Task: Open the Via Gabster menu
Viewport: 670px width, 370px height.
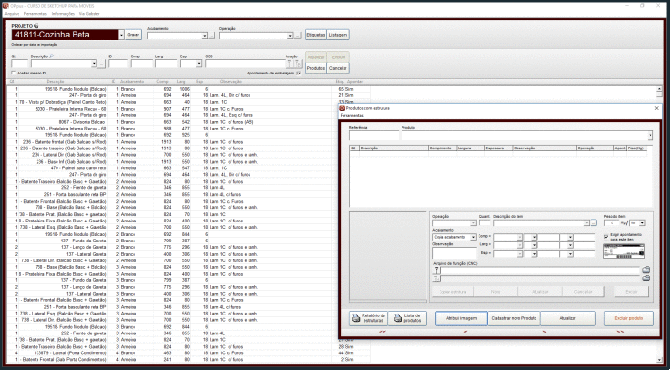Action: (89, 14)
